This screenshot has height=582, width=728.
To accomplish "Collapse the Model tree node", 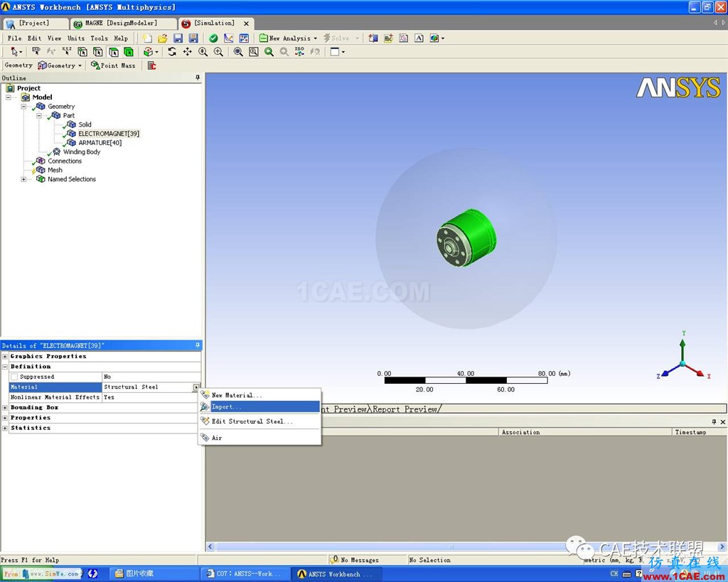I will pyautogui.click(x=9, y=97).
